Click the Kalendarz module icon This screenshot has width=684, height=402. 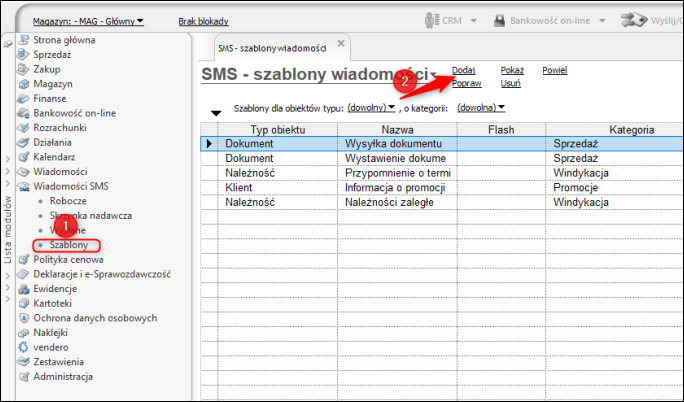click(23, 157)
